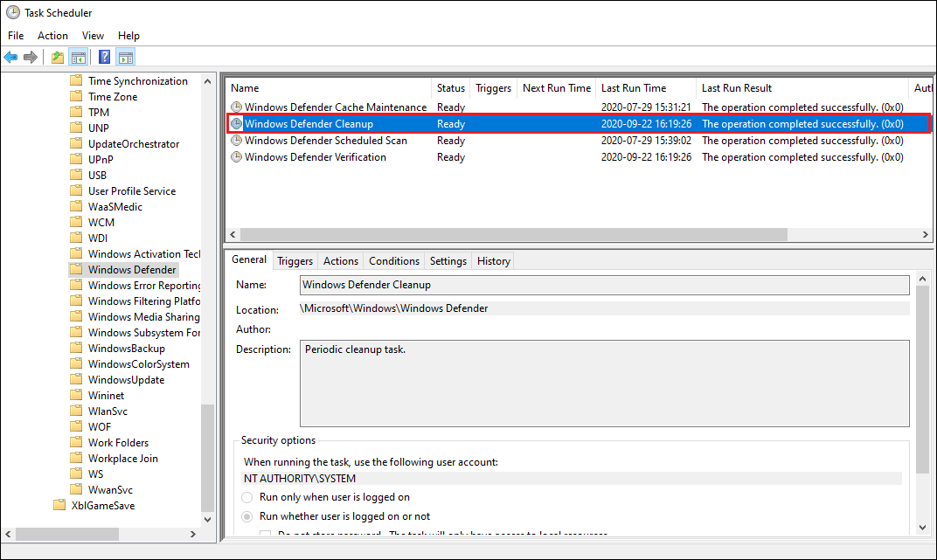937x560 pixels.
Task: Click the folder icon next to WS
Action: (76, 474)
